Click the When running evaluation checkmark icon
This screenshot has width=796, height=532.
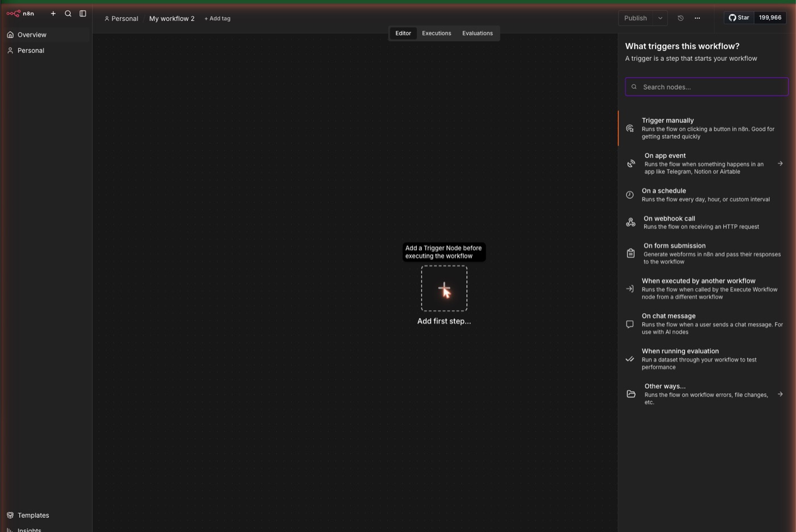(x=630, y=359)
